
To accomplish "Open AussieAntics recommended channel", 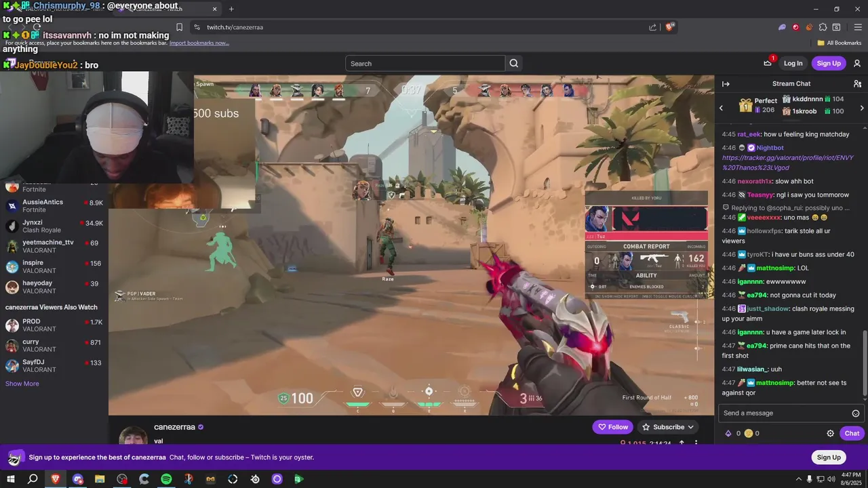I will click(x=54, y=206).
